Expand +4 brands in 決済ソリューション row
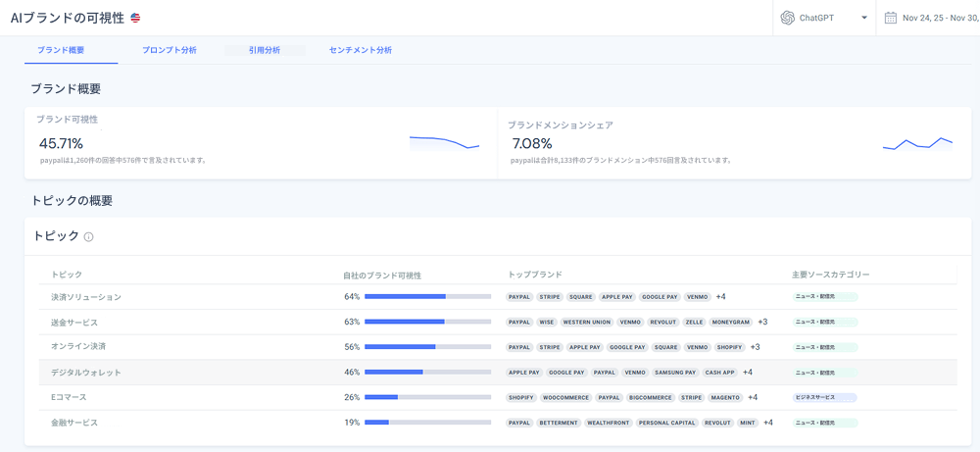The image size is (980, 452). (x=720, y=296)
